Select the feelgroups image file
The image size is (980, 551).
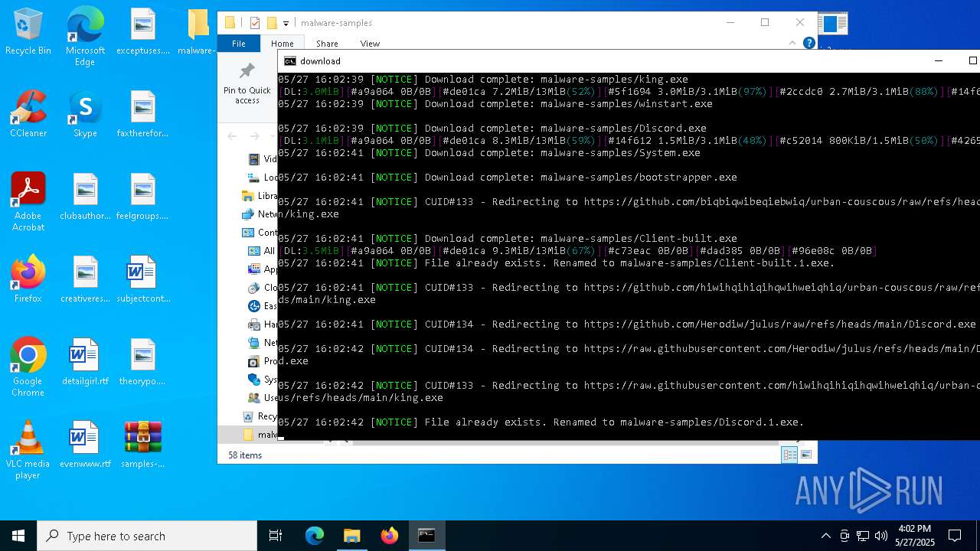click(142, 197)
